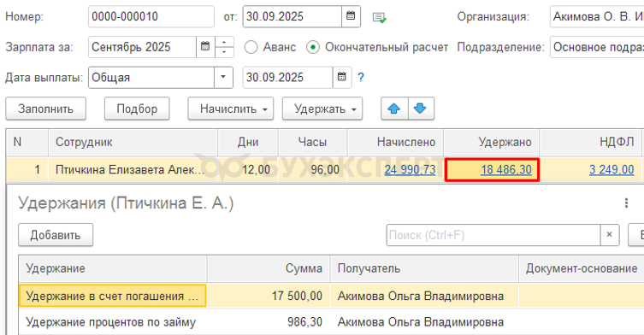Viewport: 644px width, 335px height.
Task: Click the Дни column header
Action: pyautogui.click(x=248, y=142)
